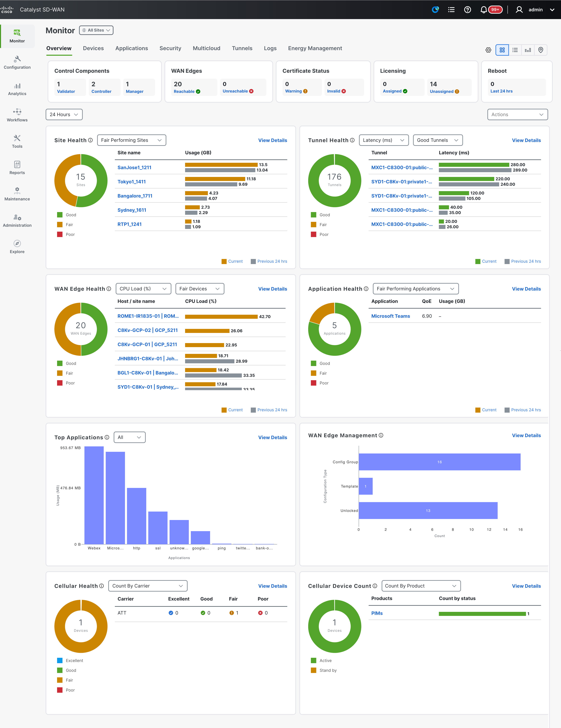Click the Application Health info icon
Image resolution: width=561 pixels, height=728 pixels.
click(366, 289)
